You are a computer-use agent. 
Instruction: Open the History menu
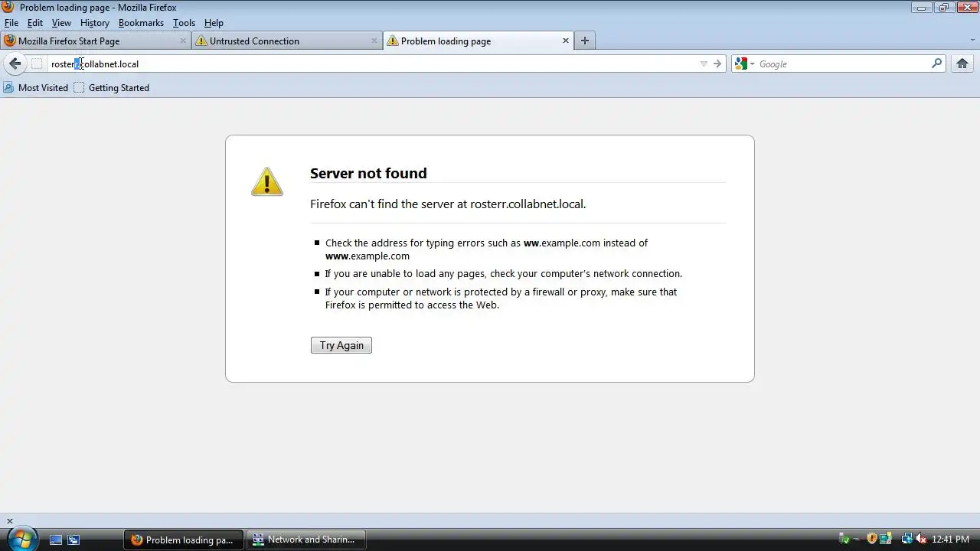point(95,23)
